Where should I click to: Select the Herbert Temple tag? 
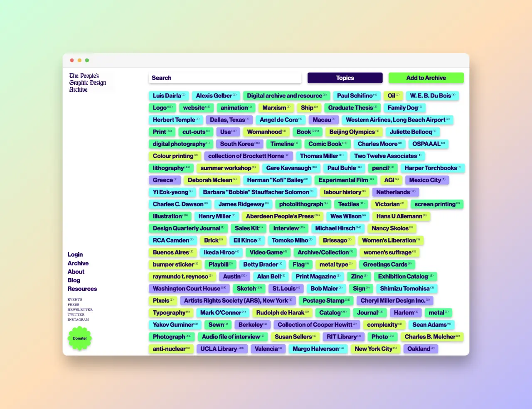pyautogui.click(x=176, y=120)
